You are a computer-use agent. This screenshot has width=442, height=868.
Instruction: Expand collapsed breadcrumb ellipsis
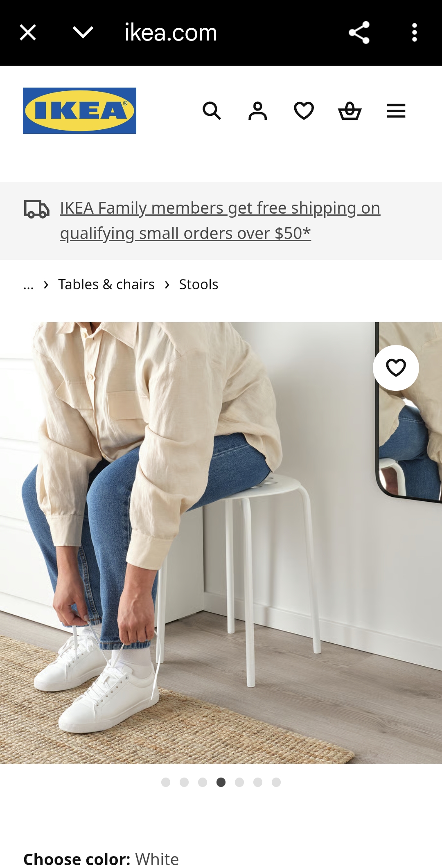pyautogui.click(x=28, y=284)
